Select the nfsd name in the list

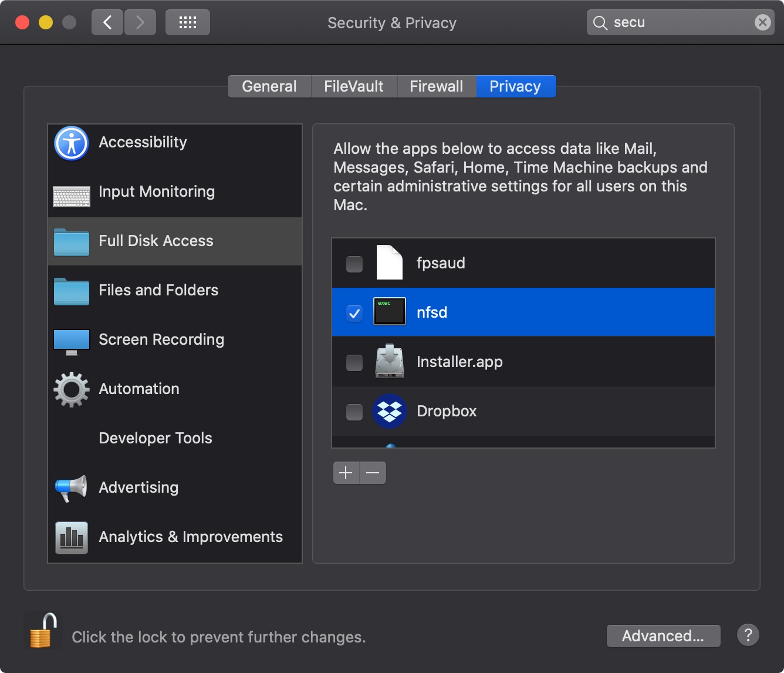coord(432,312)
